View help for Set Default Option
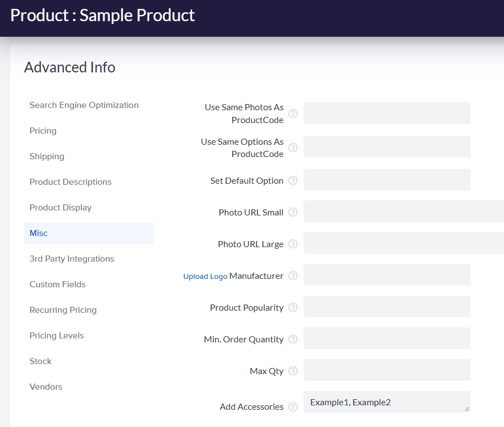This screenshot has width=504, height=427. [x=293, y=180]
